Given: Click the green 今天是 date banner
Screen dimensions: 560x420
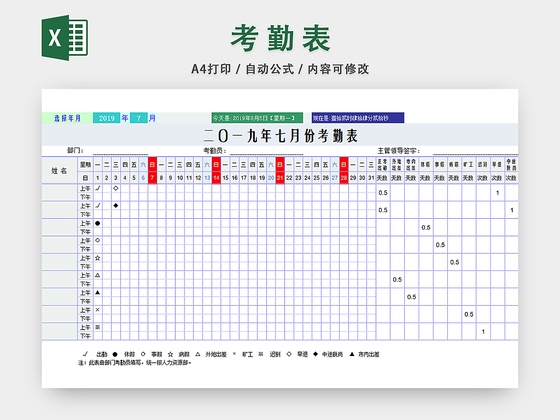Looking at the screenshot, I should [257, 118].
